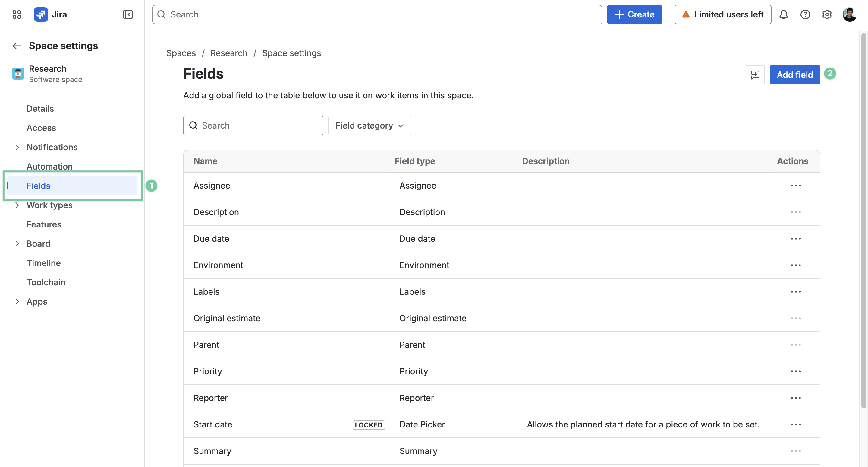Click the Reporter name cell

[211, 398]
